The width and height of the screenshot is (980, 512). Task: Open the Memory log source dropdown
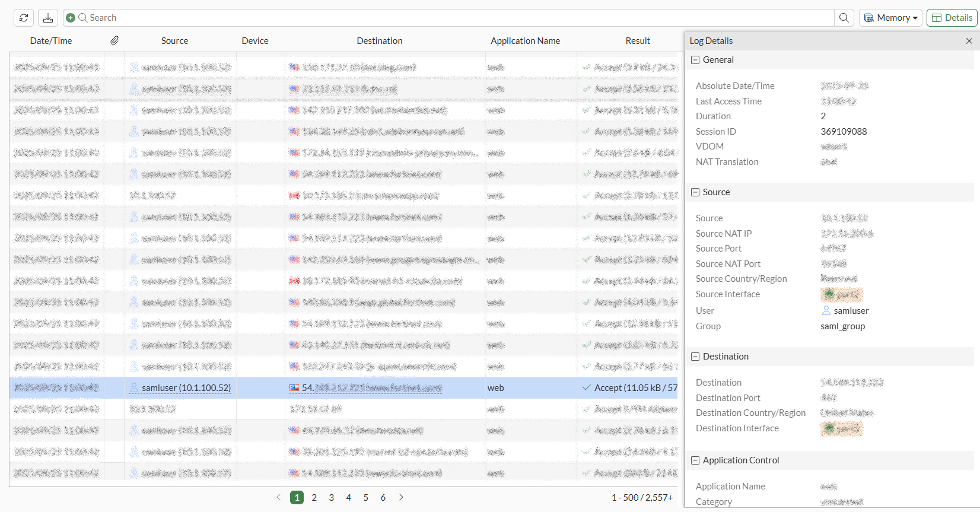890,18
